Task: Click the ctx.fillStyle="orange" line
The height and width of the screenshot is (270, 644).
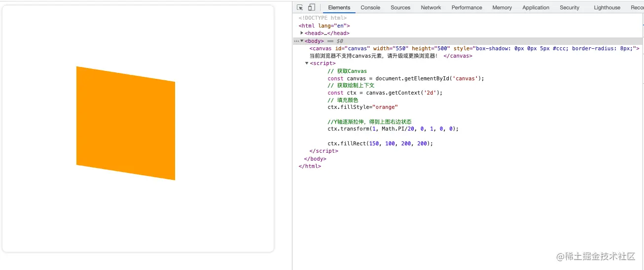Action: tap(362, 107)
